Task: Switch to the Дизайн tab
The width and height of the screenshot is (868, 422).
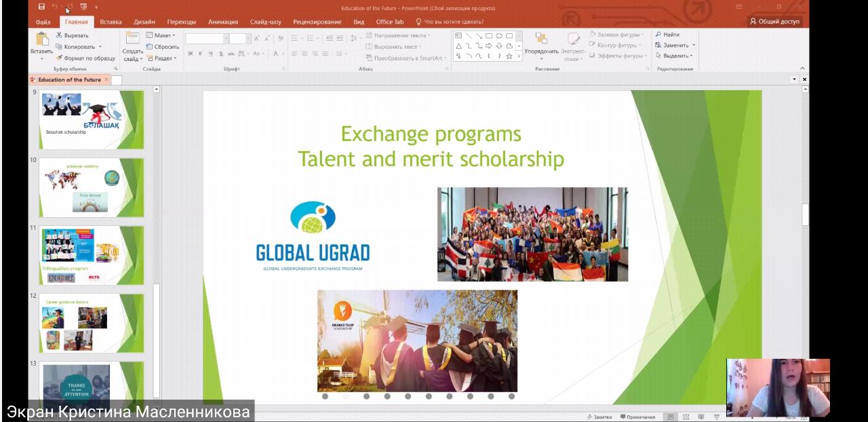Action: click(144, 22)
